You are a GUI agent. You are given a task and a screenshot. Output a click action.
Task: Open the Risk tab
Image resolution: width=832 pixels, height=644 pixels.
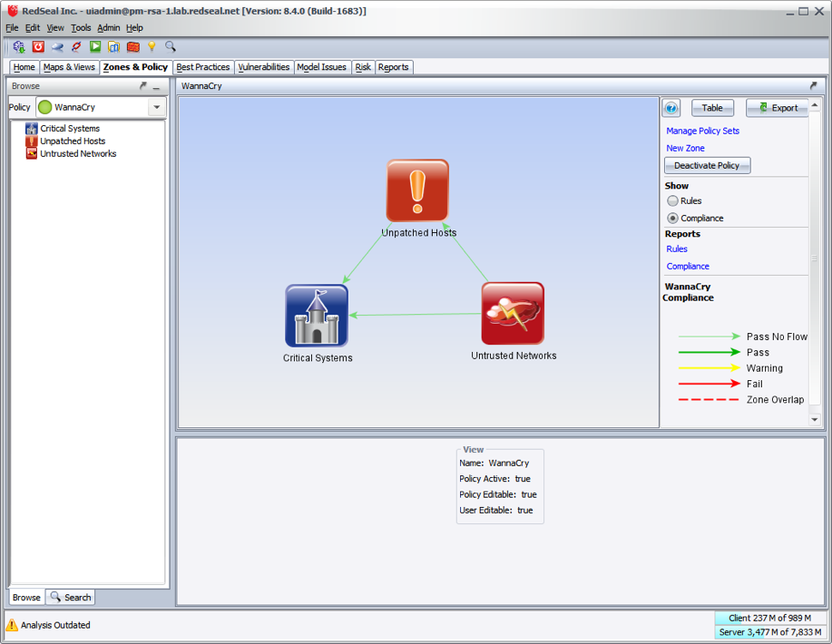363,67
